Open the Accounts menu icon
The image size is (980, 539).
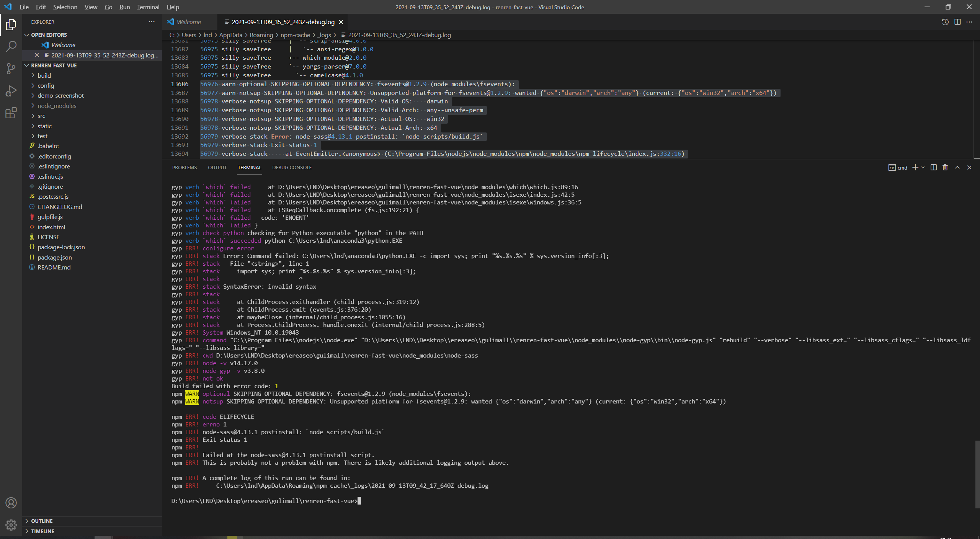pyautogui.click(x=11, y=503)
